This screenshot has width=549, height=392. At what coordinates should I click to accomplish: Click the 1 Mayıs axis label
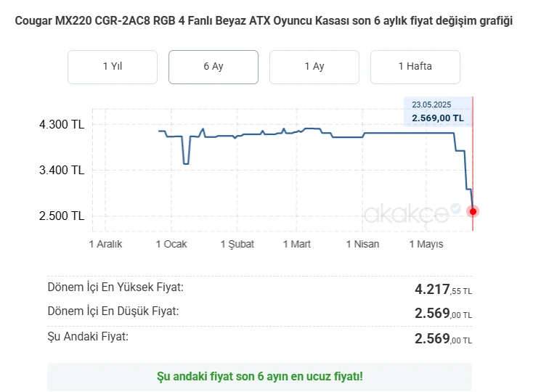point(426,244)
